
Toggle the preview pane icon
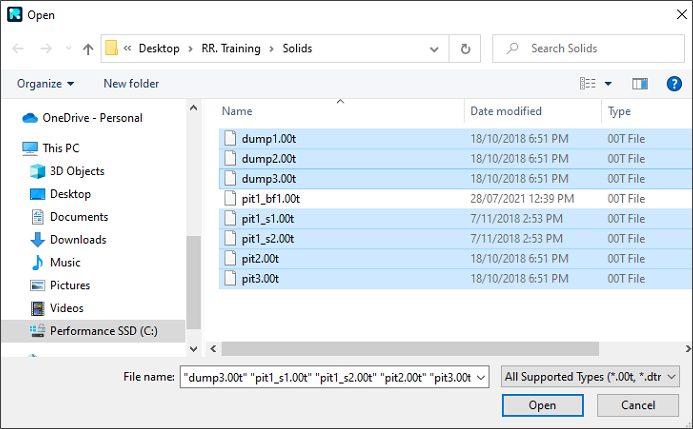click(x=640, y=84)
